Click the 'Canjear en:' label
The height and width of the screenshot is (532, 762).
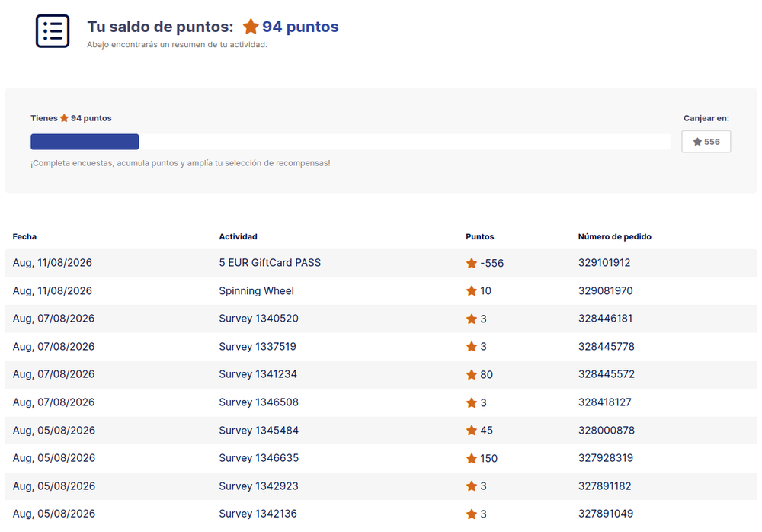tap(706, 118)
